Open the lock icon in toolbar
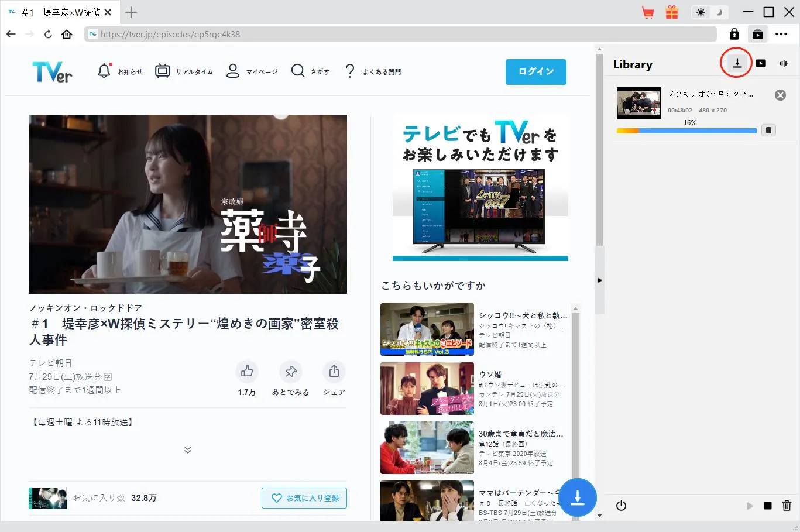This screenshot has width=800, height=532. click(x=734, y=34)
